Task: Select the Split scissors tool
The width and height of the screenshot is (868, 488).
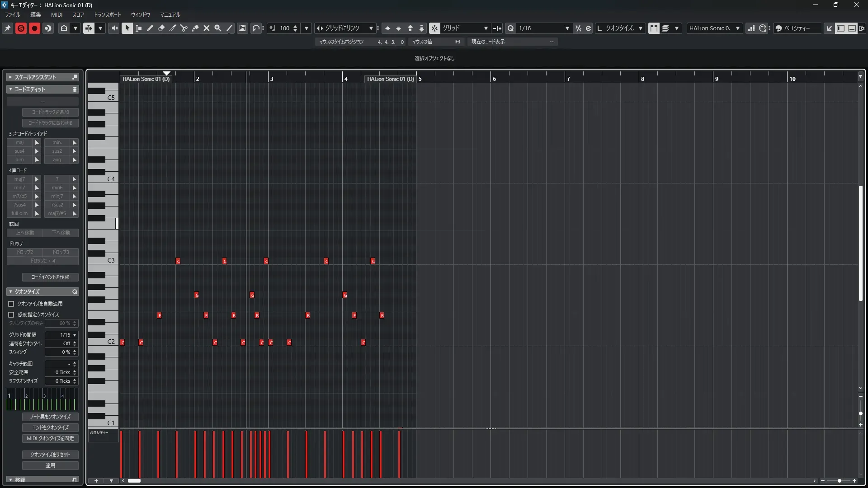Action: pos(184,28)
